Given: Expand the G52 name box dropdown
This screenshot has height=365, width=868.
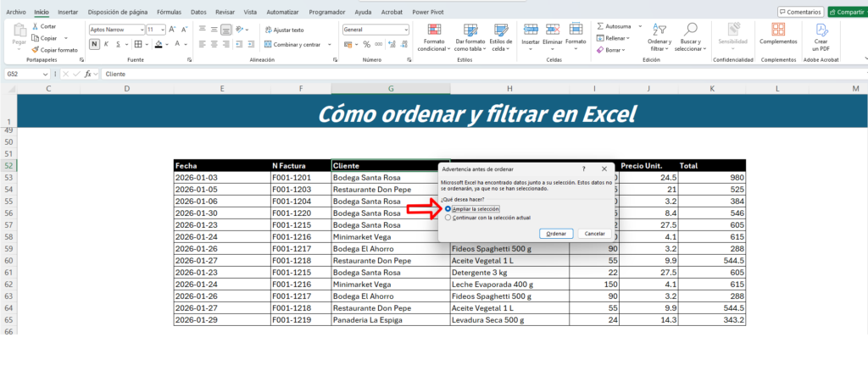Looking at the screenshot, I should pos(46,74).
